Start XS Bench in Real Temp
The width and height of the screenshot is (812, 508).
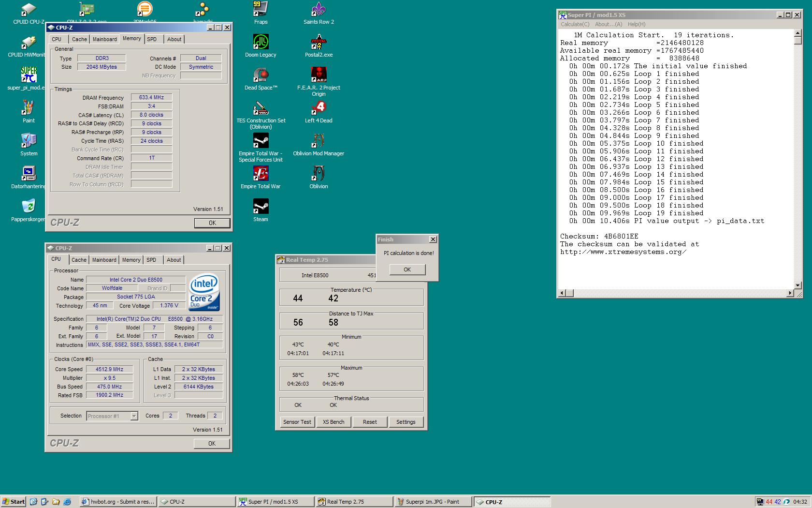pos(333,422)
